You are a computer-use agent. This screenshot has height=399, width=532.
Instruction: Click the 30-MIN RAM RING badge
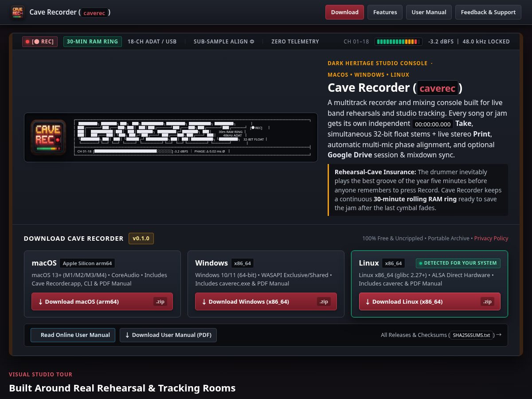pos(92,42)
